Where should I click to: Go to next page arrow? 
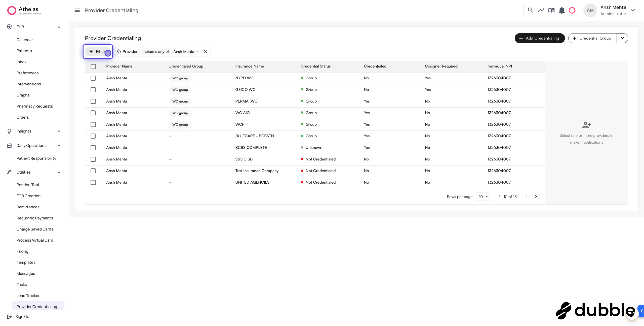pos(536,197)
